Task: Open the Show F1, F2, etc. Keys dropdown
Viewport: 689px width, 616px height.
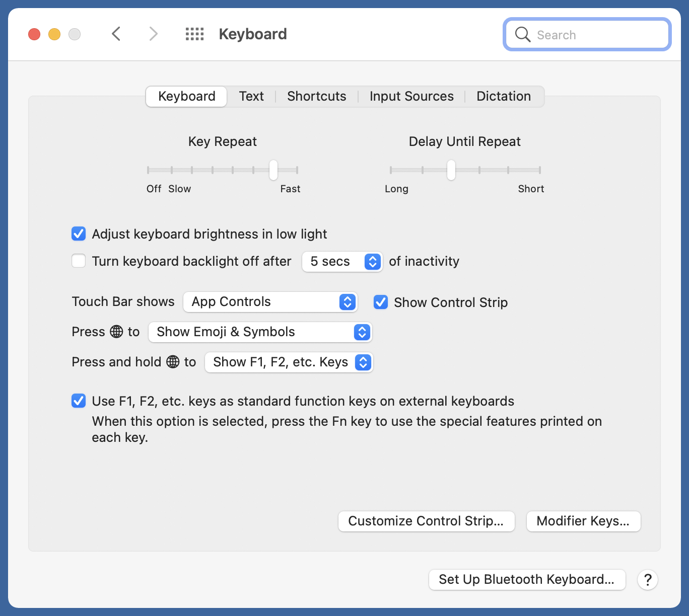Action: pyautogui.click(x=289, y=362)
